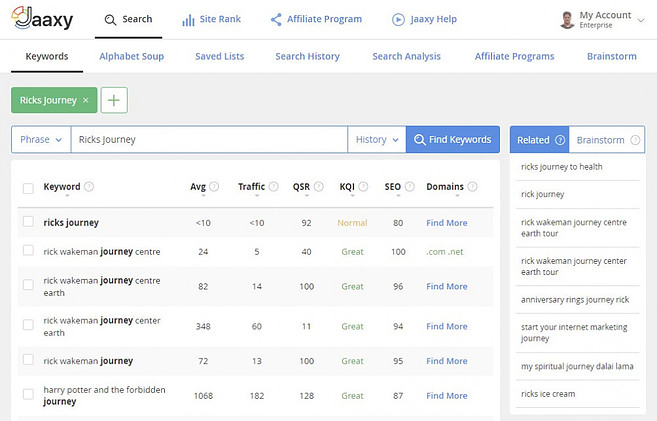Open the Keywords tab

(47, 56)
